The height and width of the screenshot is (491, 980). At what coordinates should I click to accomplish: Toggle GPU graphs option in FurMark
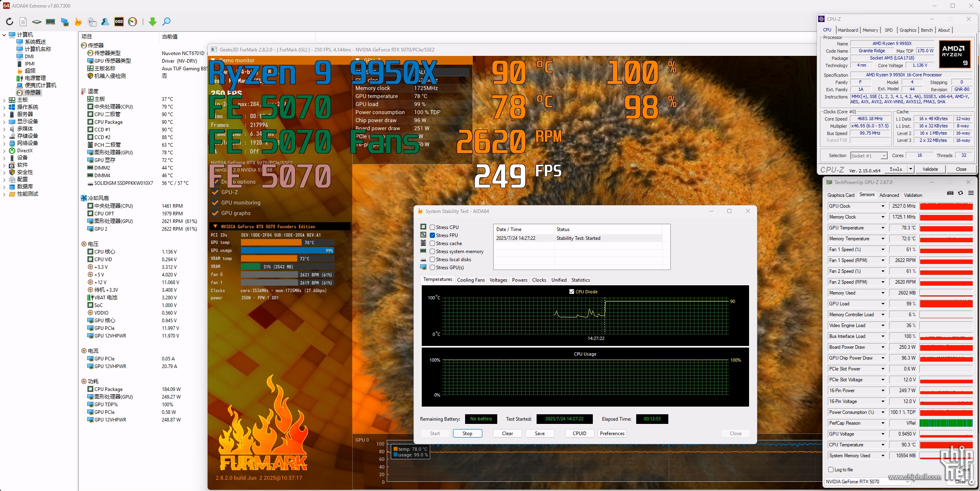(215, 213)
